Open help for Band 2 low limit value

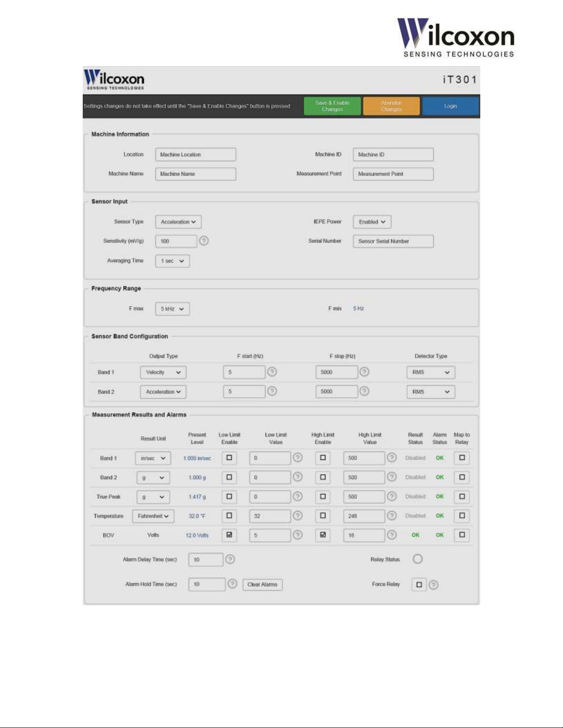(298, 477)
